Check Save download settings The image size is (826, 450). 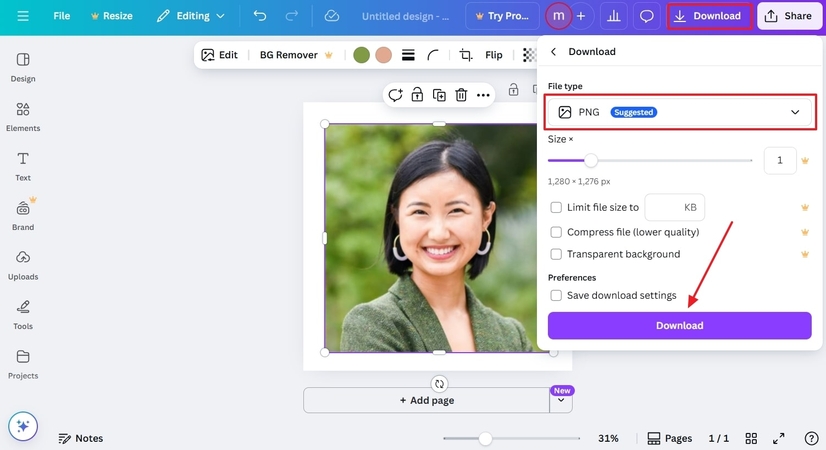(556, 295)
